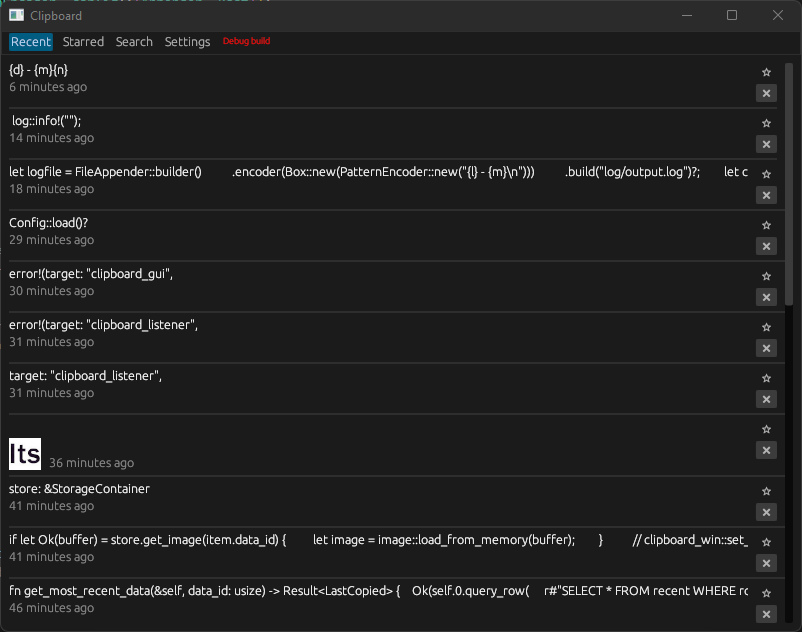The width and height of the screenshot is (802, 632).
Task: Star the "log::info!" clipboard entry
Action: (x=766, y=122)
